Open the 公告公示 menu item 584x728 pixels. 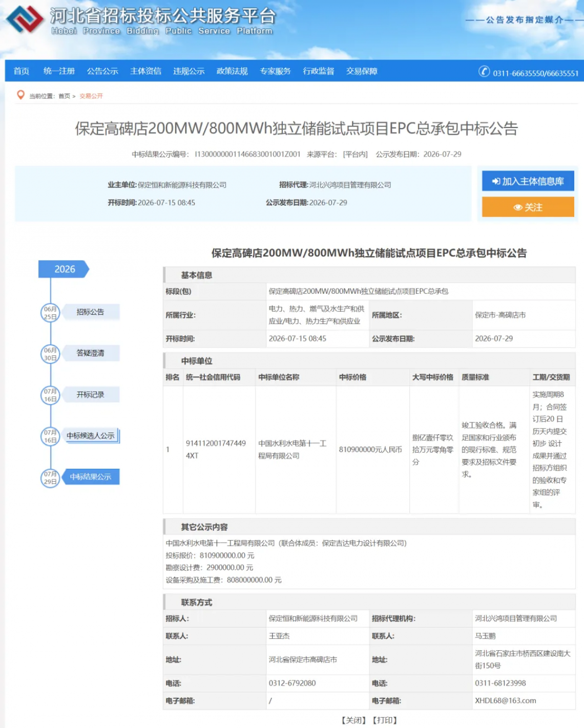pos(102,71)
